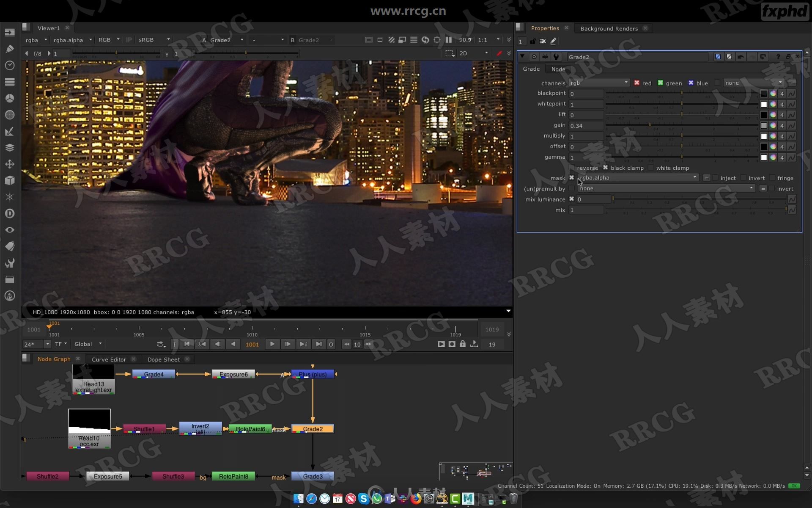Open the Views nodes eye icon
The height and width of the screenshot is (508, 812).
[9, 230]
